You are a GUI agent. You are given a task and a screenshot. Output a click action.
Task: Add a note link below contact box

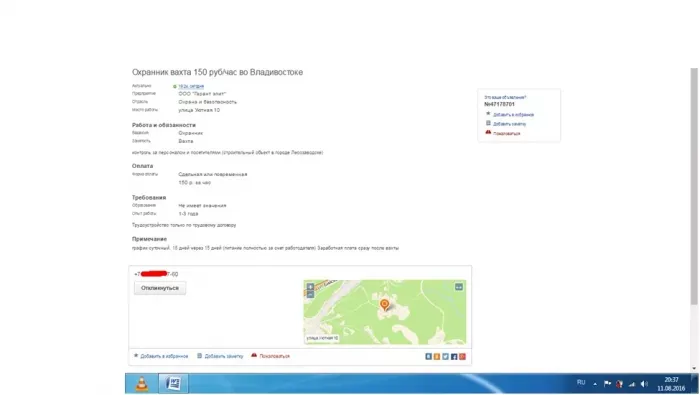coord(224,356)
